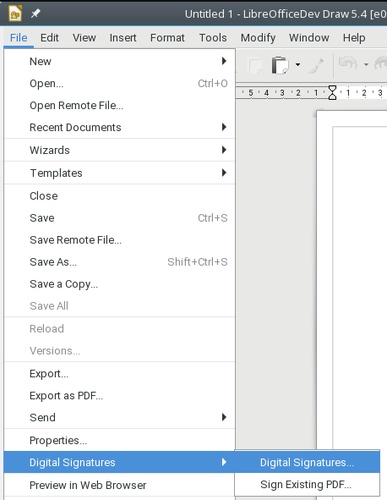This screenshot has height=500, width=387.
Task: Choose Digital Signatures... in the submenu
Action: click(307, 462)
